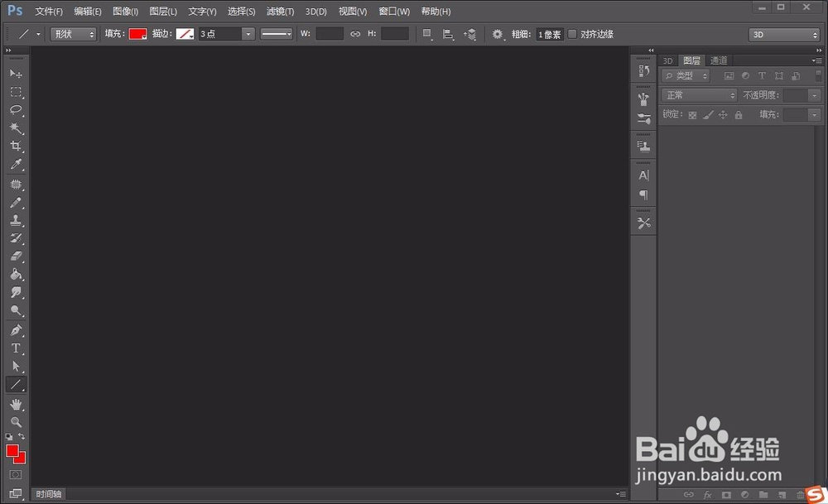The width and height of the screenshot is (828, 504).
Task: Open the 3D workspace dropdown
Action: 784,34
